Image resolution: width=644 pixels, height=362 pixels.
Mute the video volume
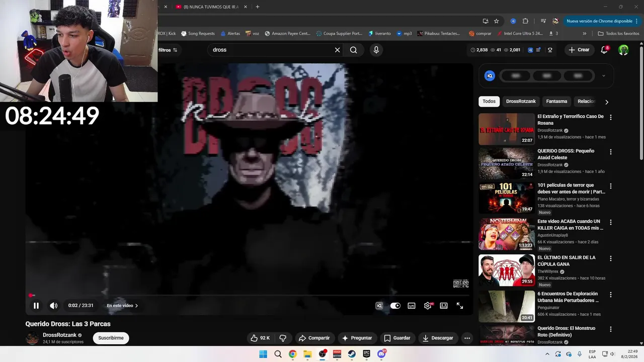(54, 306)
